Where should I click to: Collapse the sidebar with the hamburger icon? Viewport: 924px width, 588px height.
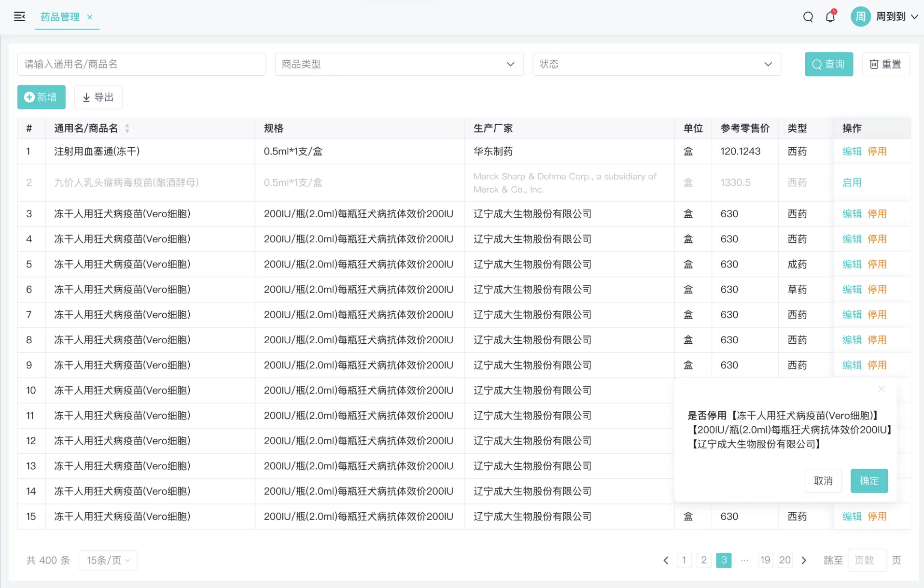point(19,17)
